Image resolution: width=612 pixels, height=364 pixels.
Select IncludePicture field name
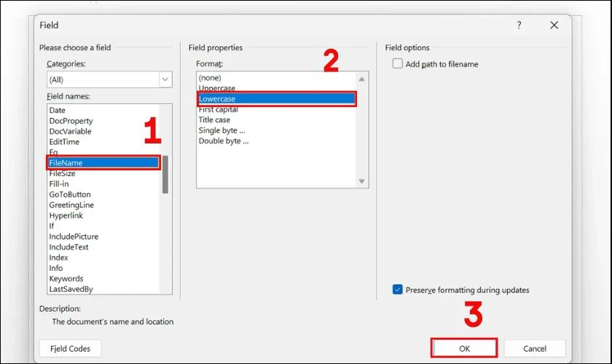coord(103,237)
